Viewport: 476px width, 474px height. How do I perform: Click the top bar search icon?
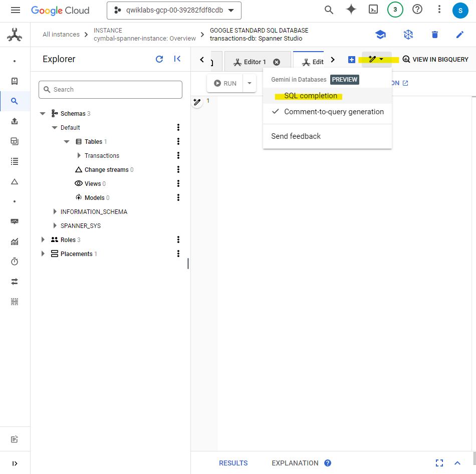(x=329, y=10)
